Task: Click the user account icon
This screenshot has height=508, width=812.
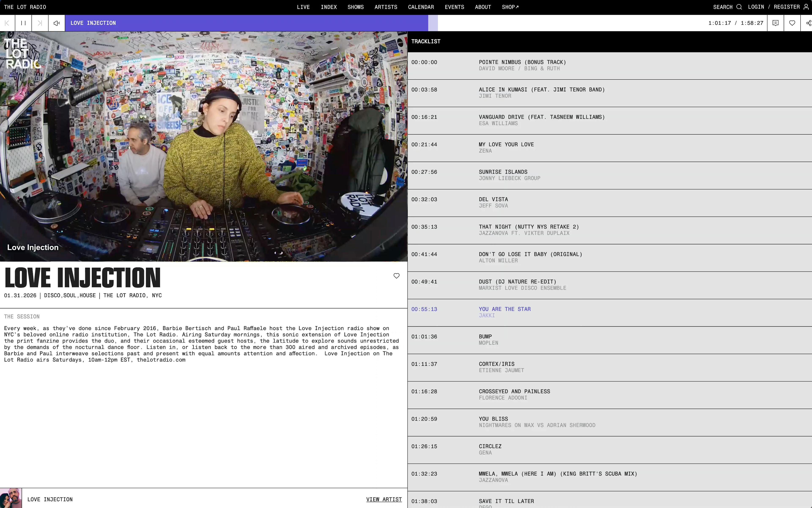Action: coord(806,7)
